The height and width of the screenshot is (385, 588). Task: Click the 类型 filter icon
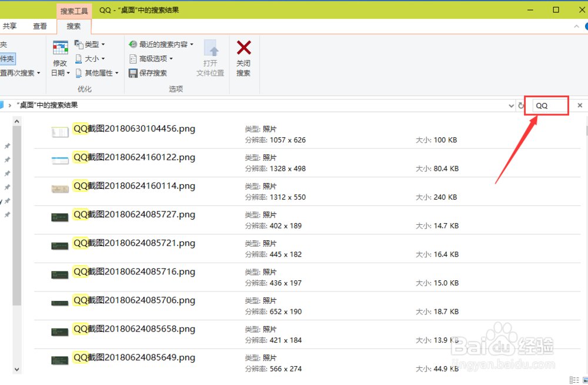78,44
